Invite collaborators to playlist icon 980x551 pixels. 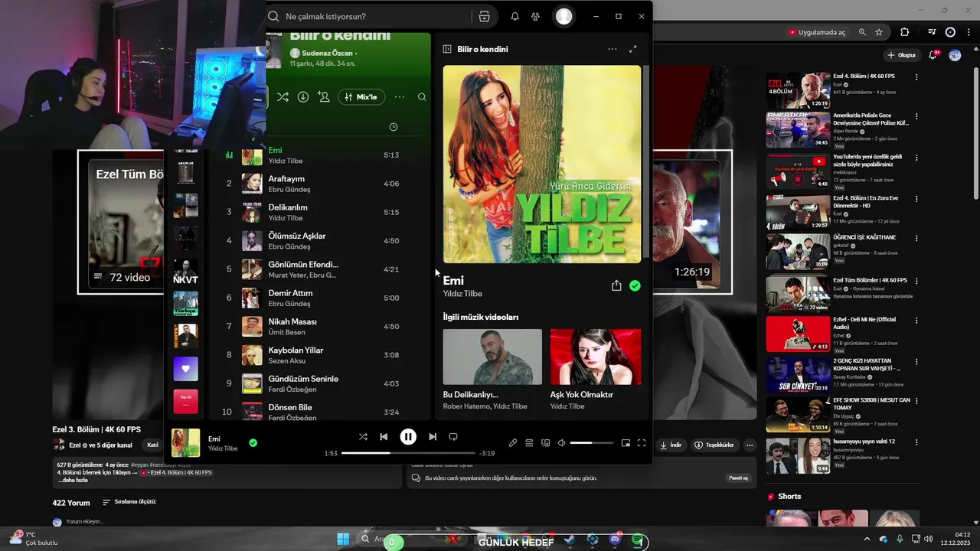coord(324,97)
